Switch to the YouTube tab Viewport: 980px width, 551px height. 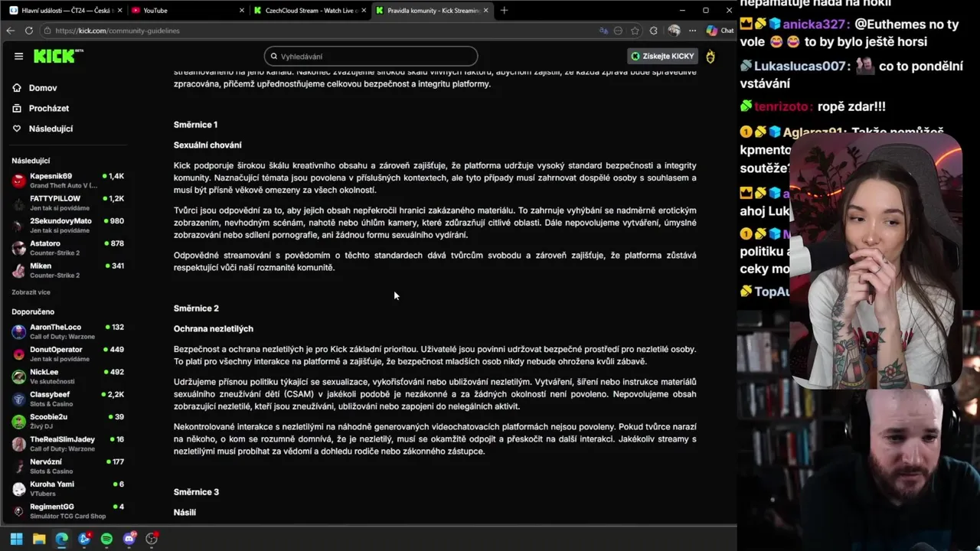(x=186, y=10)
